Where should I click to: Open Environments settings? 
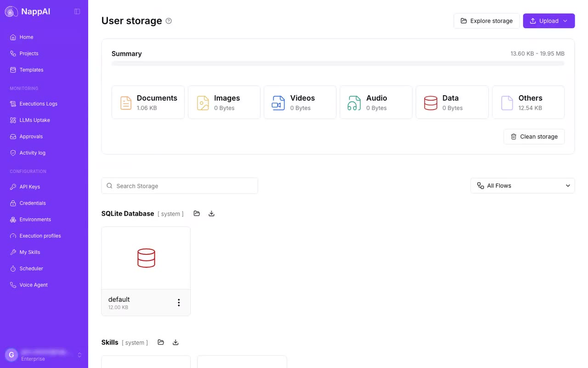(x=44, y=219)
